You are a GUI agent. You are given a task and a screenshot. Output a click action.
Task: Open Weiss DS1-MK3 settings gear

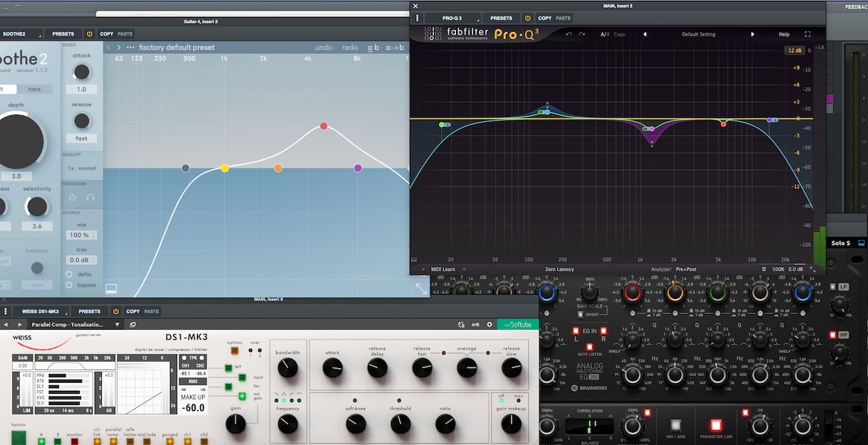pyautogui.click(x=489, y=325)
